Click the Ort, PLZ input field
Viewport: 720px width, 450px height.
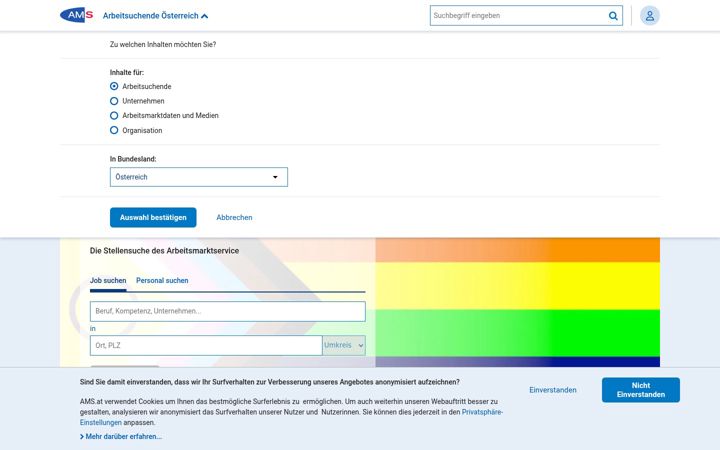pos(206,345)
